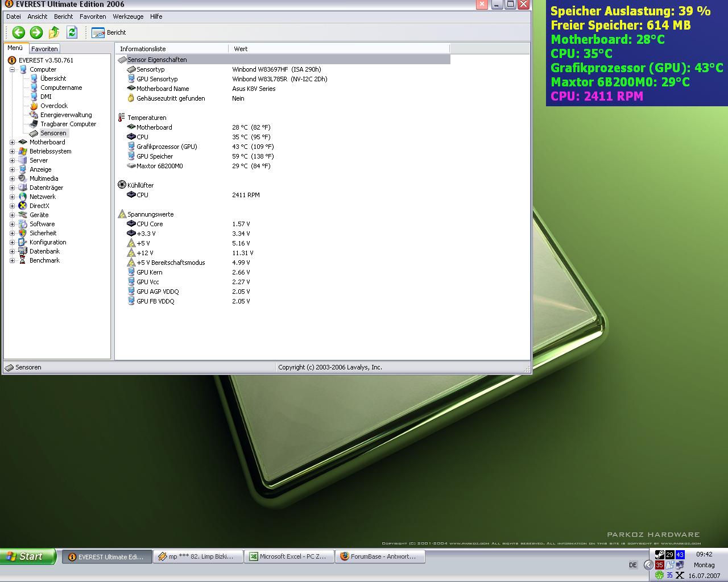728x582 pixels.
Task: Click the tray expand arrow button
Action: [x=648, y=565]
